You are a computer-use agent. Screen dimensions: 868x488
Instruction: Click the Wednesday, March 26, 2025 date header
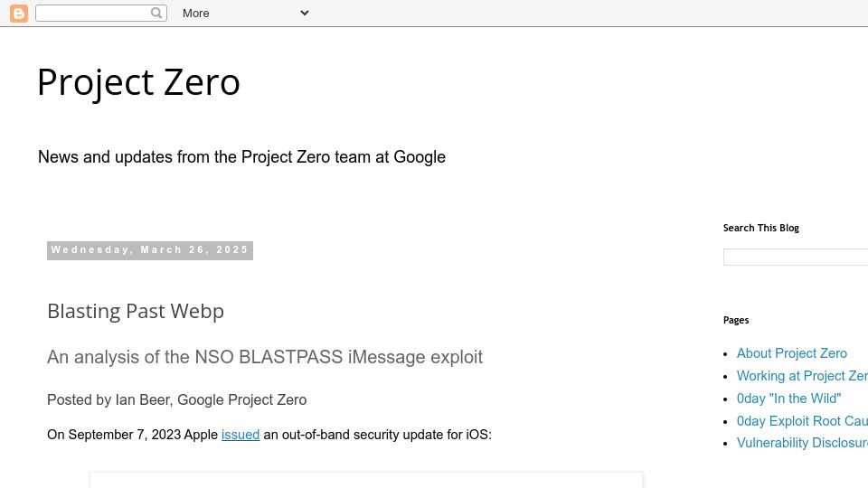pos(150,250)
